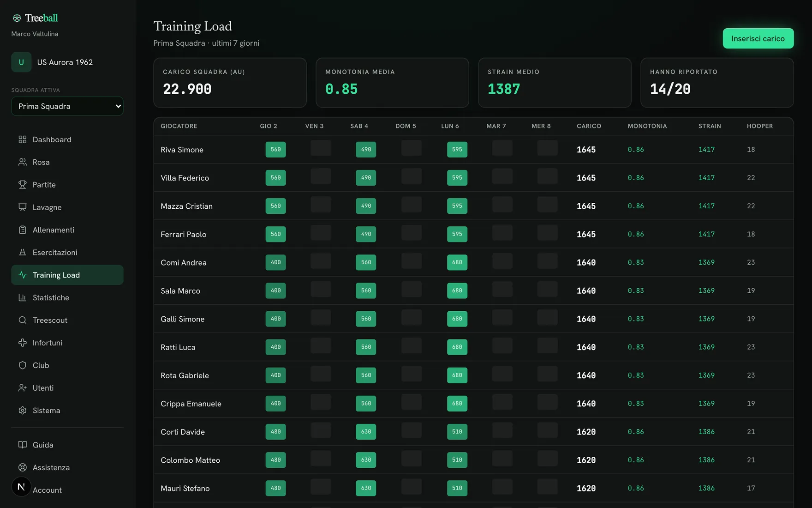Click the Galli Simone player name
Image resolution: width=812 pixels, height=508 pixels.
click(x=183, y=319)
